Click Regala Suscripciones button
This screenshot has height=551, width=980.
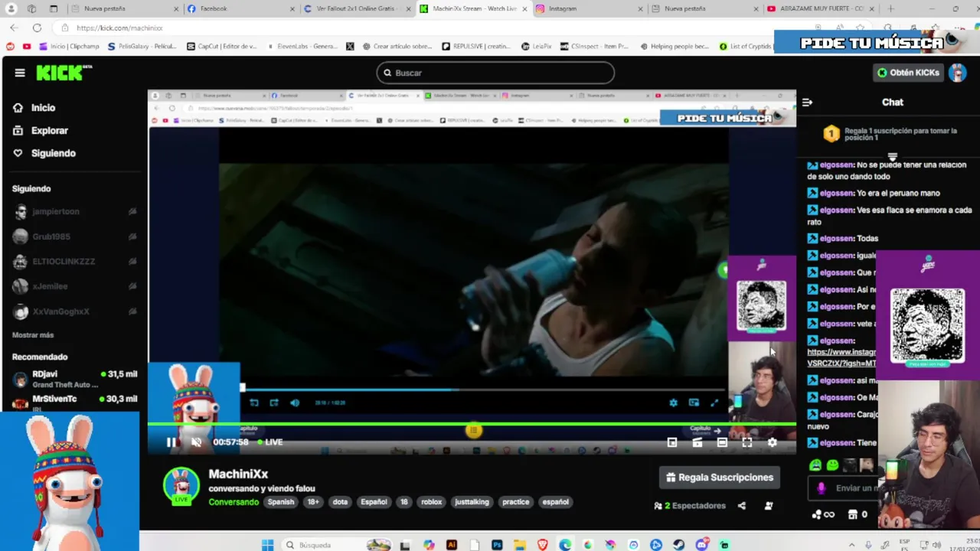[720, 478]
